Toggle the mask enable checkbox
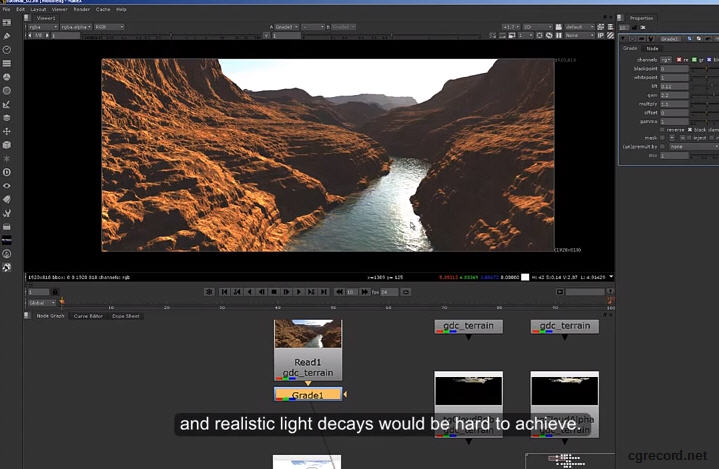This screenshot has width=719, height=469. (x=662, y=138)
